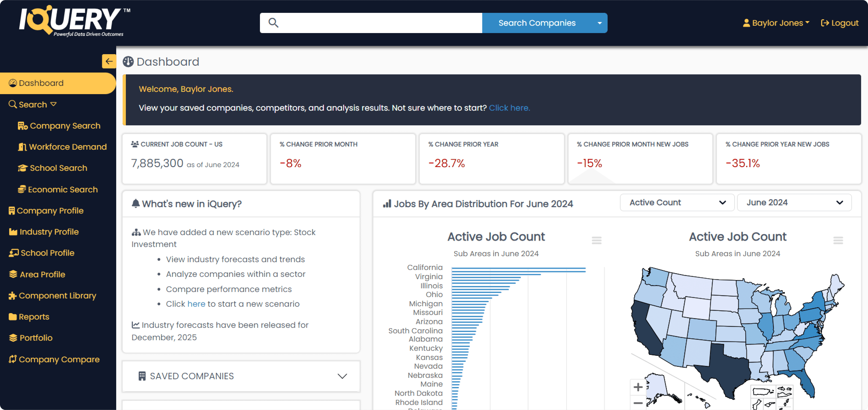Click the Logout icon

[x=825, y=23]
